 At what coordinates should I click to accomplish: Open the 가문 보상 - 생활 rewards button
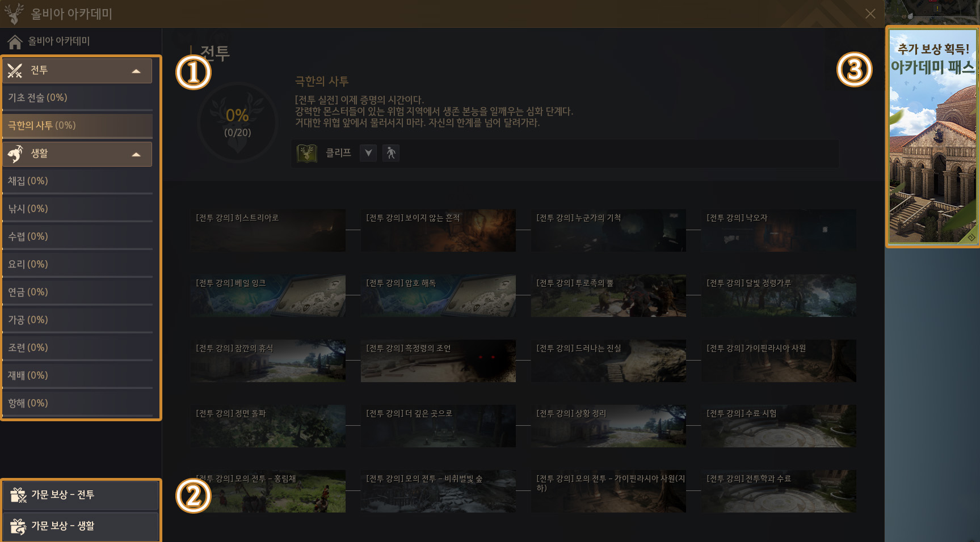[80, 526]
